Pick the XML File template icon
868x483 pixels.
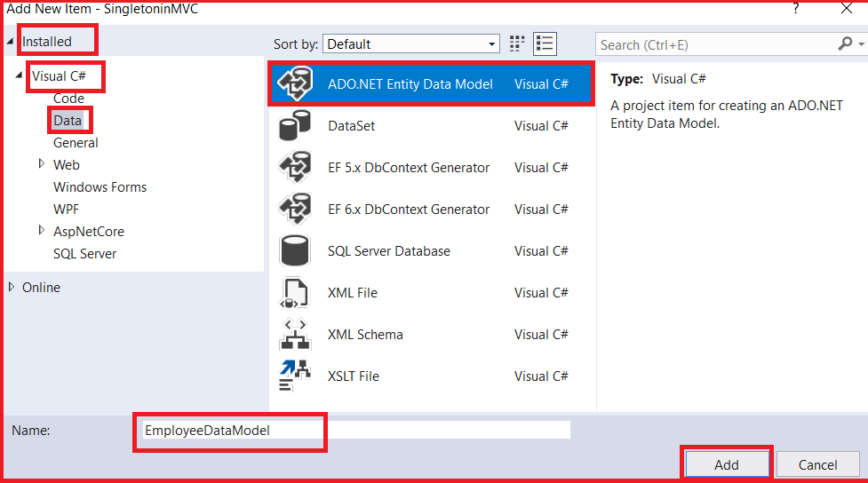[294, 293]
